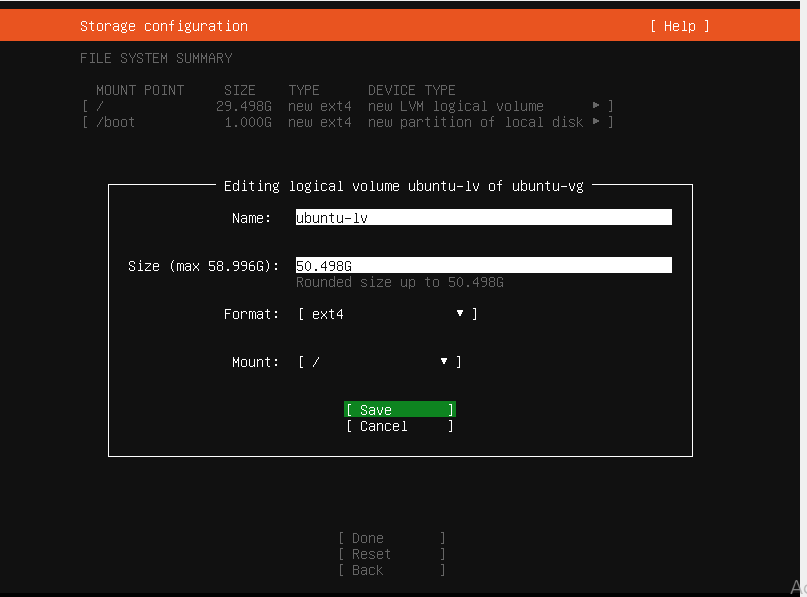The width and height of the screenshot is (807, 597).
Task: Open the Help menu in header
Action: pos(679,26)
